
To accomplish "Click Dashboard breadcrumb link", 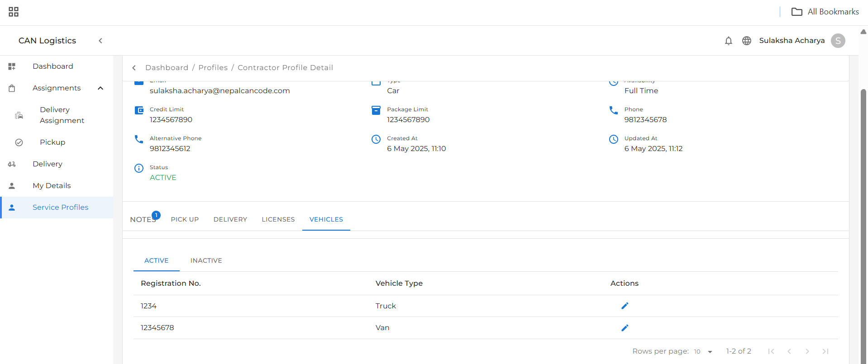I will pos(167,68).
